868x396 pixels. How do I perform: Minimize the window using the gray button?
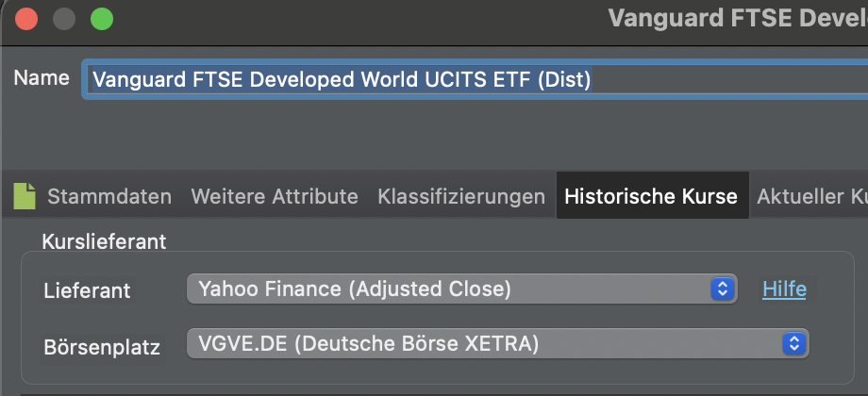(x=63, y=18)
